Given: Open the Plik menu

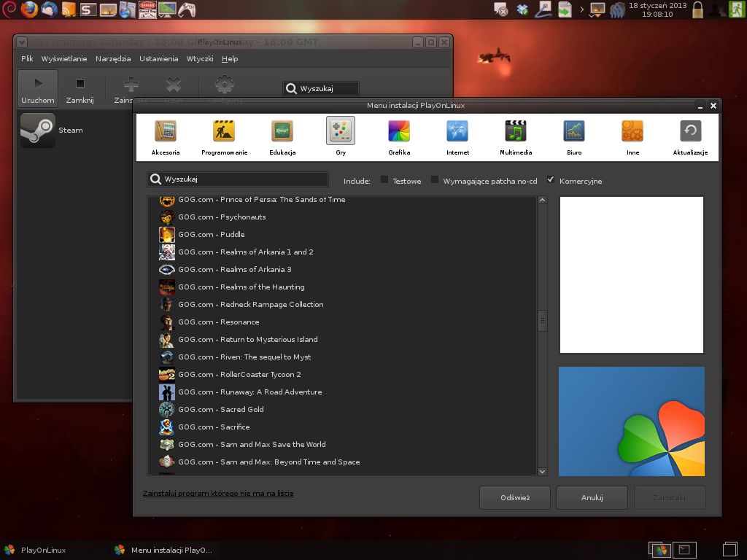Looking at the screenshot, I should tap(27, 58).
